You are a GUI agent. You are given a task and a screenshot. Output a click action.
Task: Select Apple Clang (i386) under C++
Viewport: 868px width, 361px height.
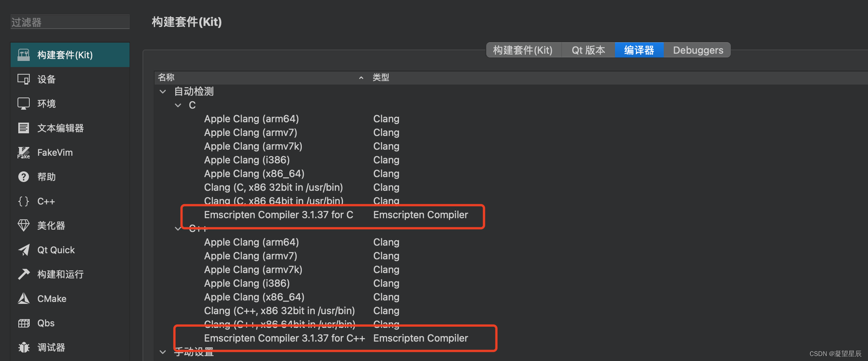pos(247,283)
